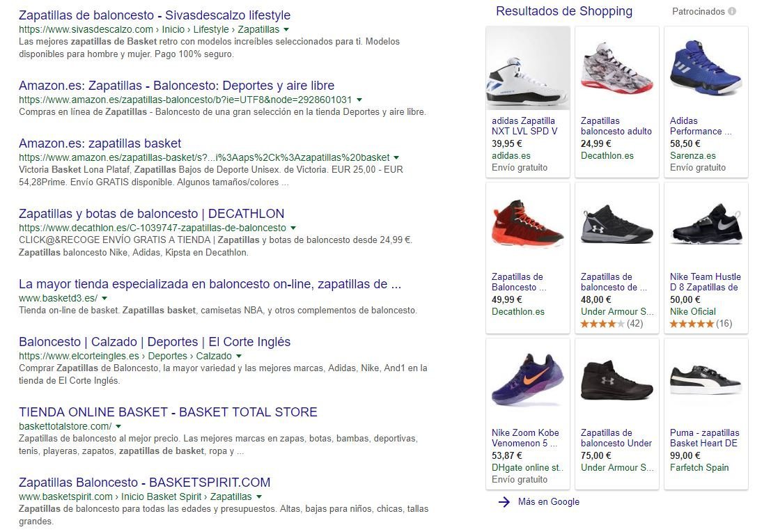Expand the arrow after the Amazon zapatillas-basket URL
Viewport: 771px width, 532px height.
click(x=396, y=158)
